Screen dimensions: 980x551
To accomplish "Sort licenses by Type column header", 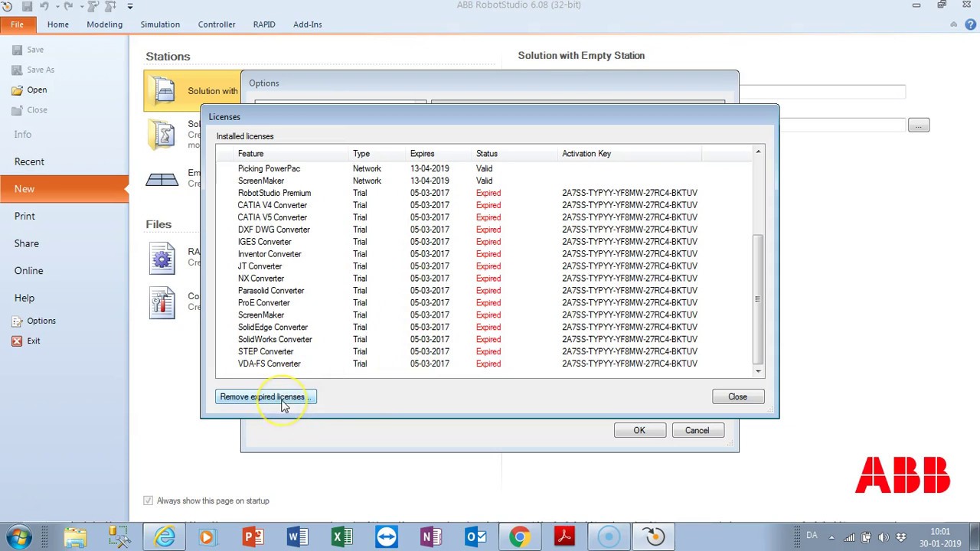I will pyautogui.click(x=376, y=154).
